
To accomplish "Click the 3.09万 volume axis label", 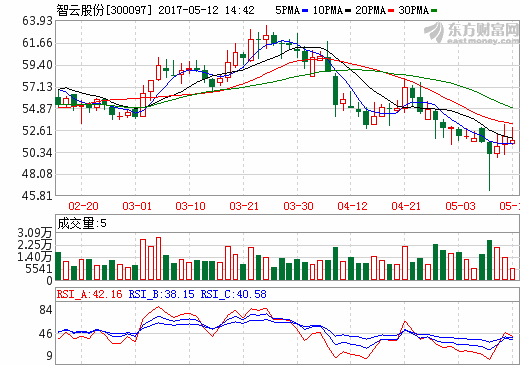I will [35, 233].
